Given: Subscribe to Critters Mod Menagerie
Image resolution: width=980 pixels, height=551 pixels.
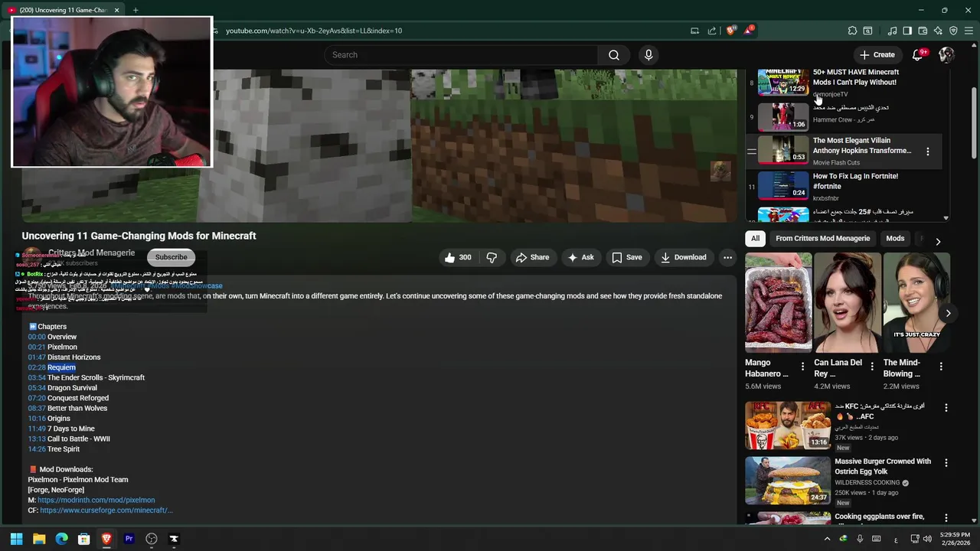Looking at the screenshot, I should [171, 257].
